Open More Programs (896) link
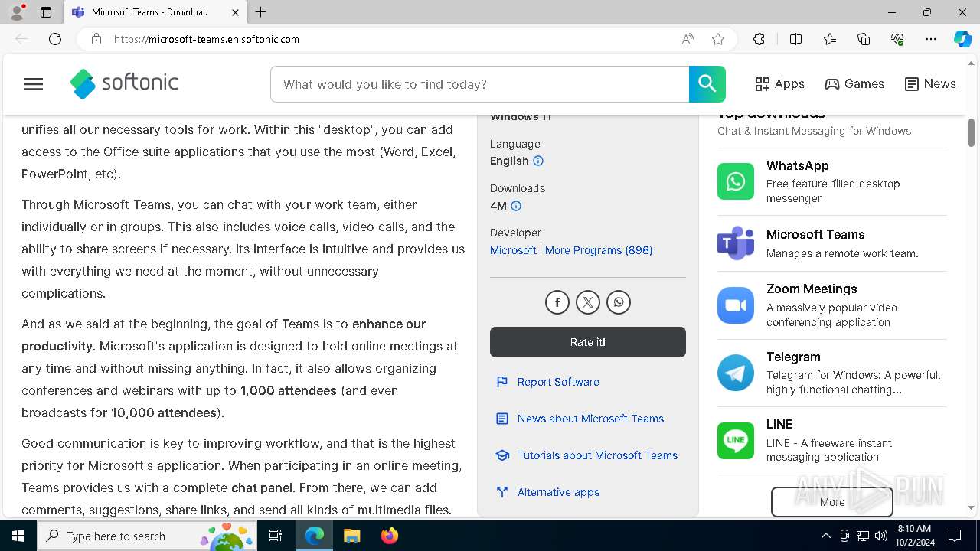The width and height of the screenshot is (980, 551). [599, 250]
